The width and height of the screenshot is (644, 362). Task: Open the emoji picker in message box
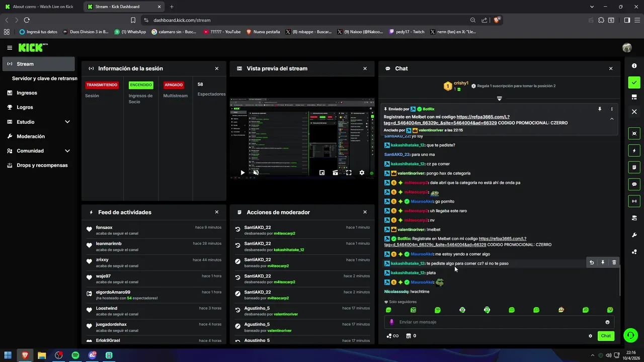tap(607, 322)
